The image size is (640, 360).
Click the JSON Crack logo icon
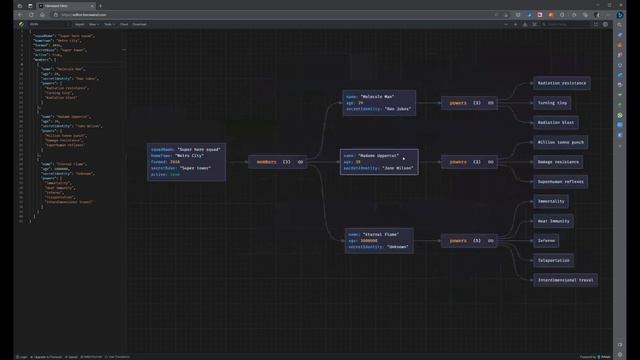[21, 24]
